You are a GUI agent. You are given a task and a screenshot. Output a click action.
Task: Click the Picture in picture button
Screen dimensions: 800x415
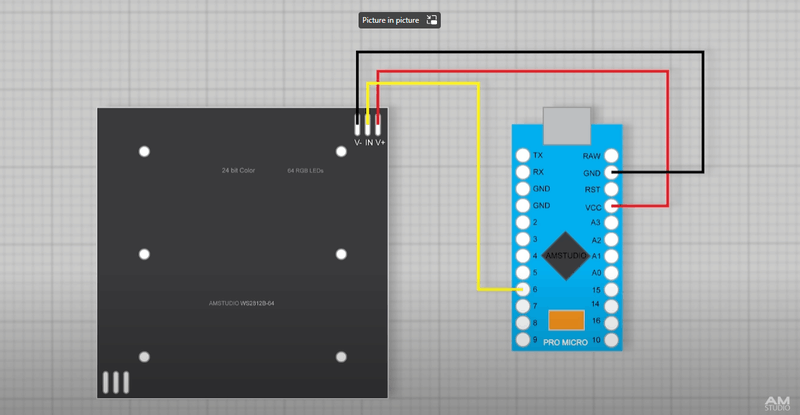pos(399,20)
